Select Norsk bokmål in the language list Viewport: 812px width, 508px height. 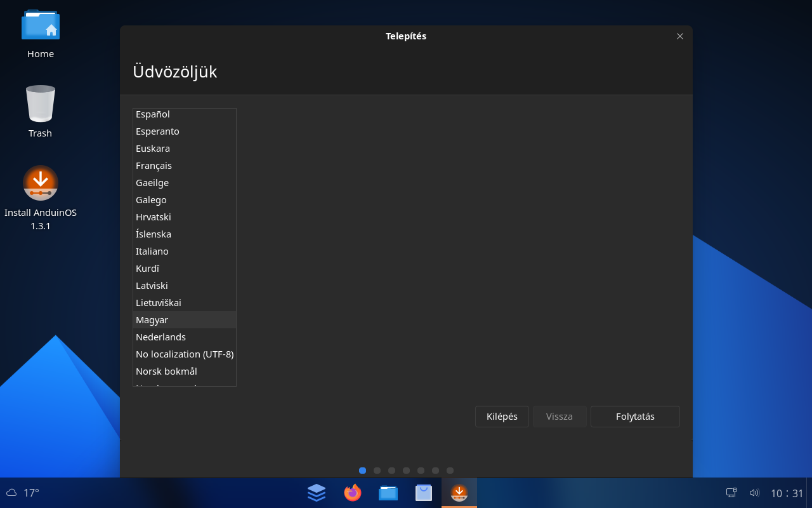pos(185,371)
